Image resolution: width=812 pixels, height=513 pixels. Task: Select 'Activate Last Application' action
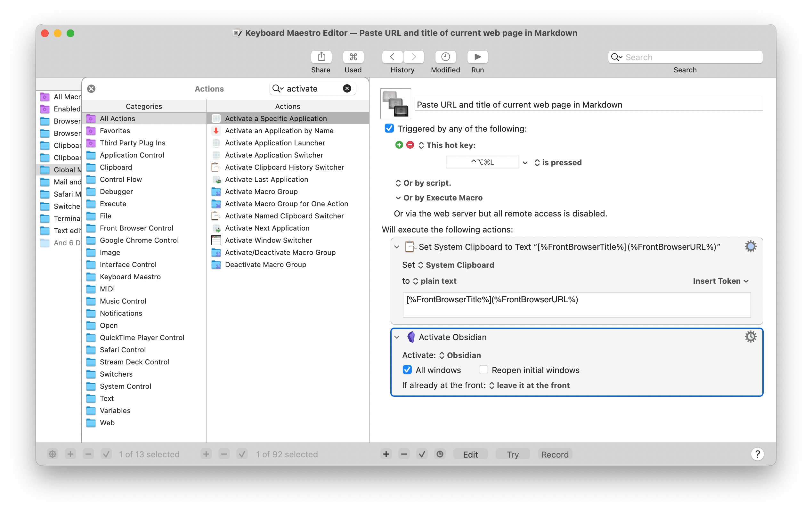[x=288, y=179]
